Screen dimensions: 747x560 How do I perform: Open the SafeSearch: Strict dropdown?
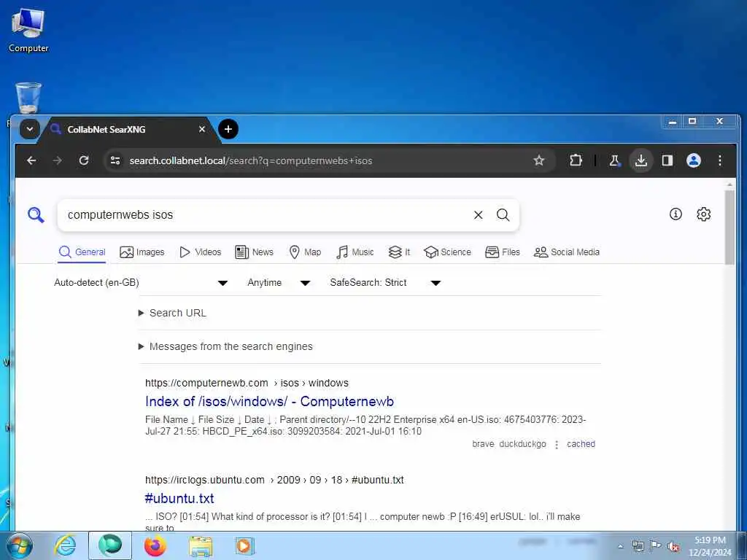[x=385, y=282]
